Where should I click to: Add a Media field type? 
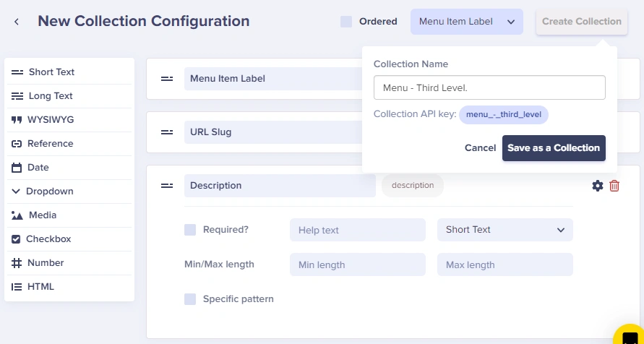click(x=69, y=215)
